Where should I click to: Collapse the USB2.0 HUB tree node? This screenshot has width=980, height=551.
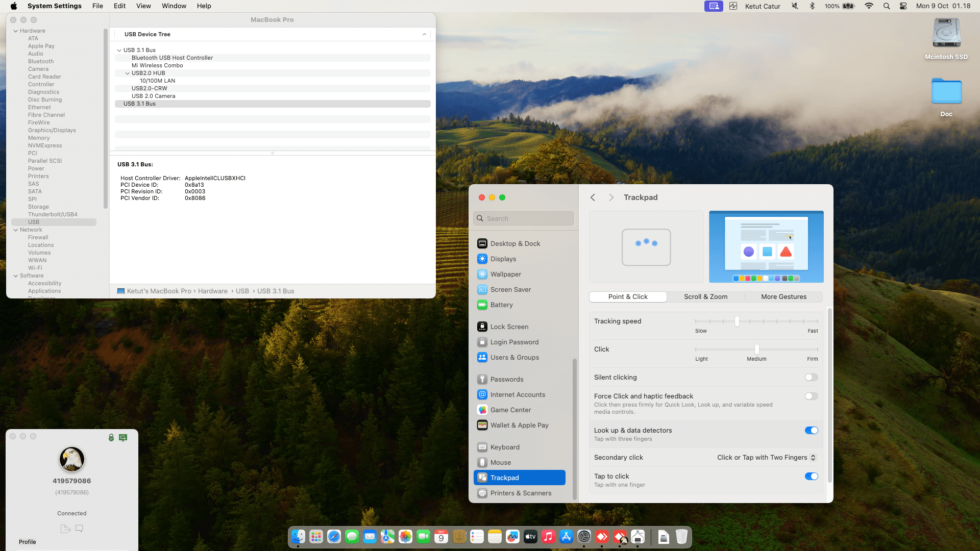coord(128,73)
